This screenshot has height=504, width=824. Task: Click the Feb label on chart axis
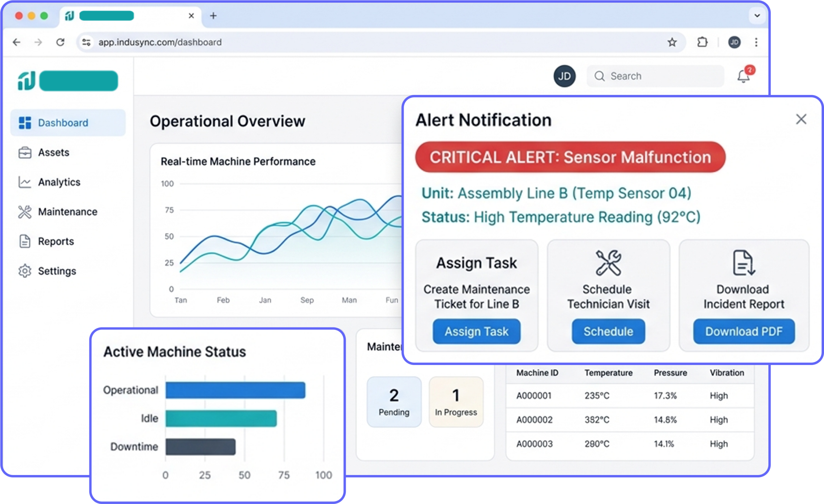click(223, 300)
